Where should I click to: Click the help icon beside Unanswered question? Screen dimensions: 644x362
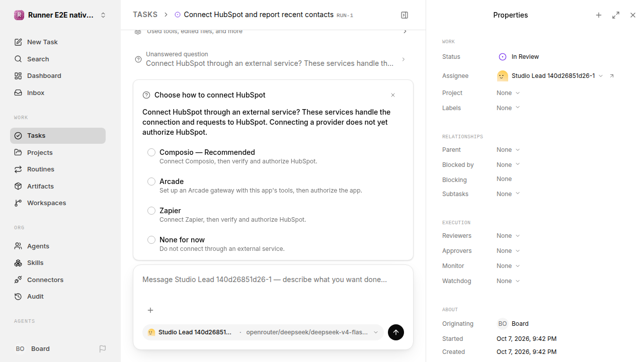pos(138,59)
